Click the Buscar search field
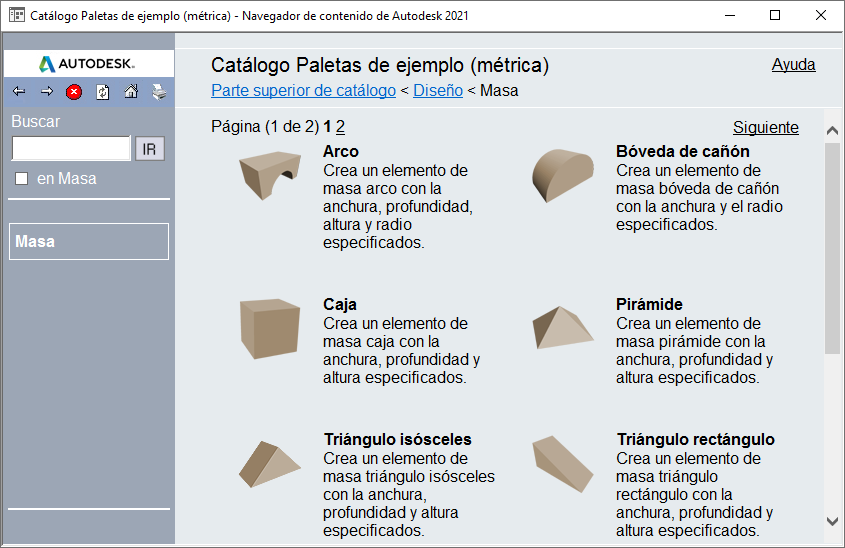Screen dimensions: 845x548 71,148
